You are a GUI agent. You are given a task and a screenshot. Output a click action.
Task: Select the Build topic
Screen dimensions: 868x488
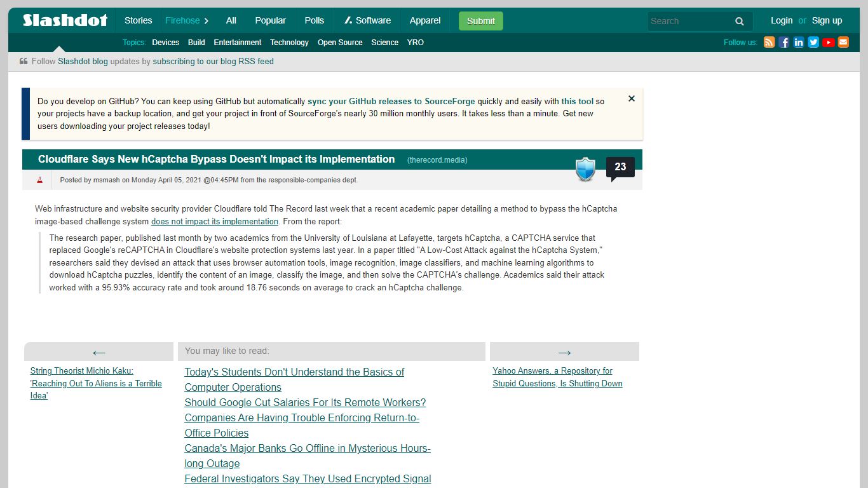196,43
